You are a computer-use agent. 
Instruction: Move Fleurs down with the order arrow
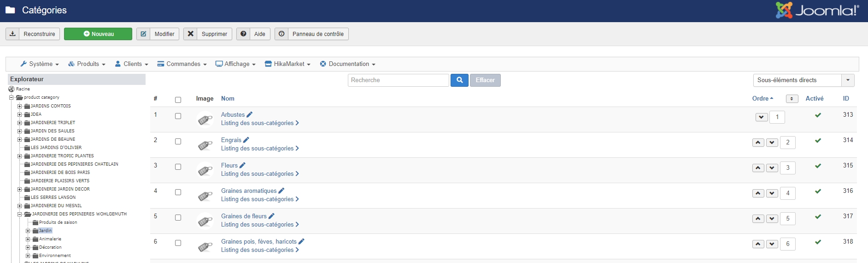[x=772, y=168]
